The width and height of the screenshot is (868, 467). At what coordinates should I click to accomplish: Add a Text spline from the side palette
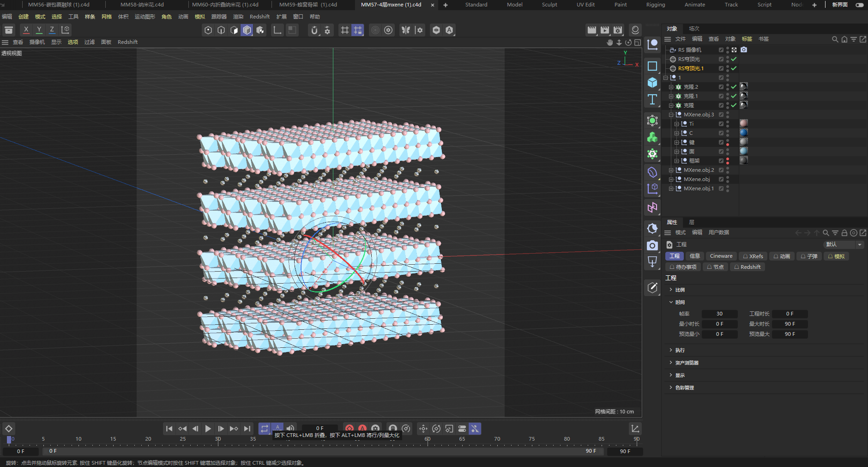pos(652,99)
